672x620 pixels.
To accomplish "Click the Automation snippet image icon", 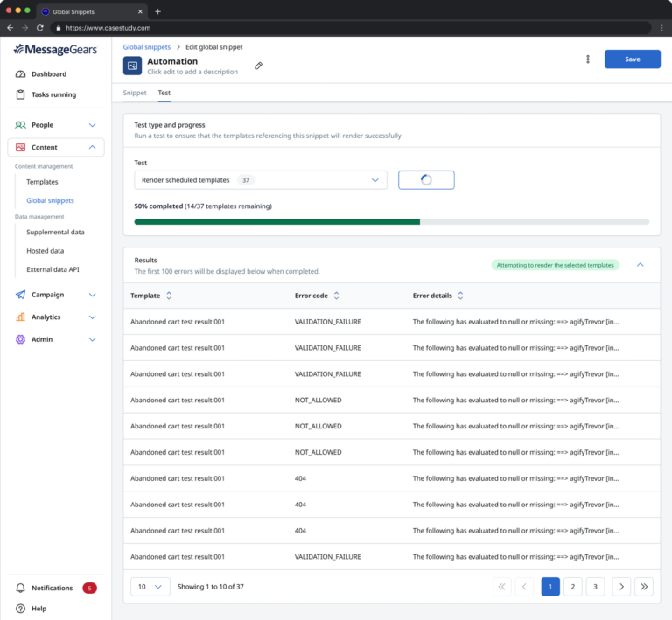I will (132, 66).
